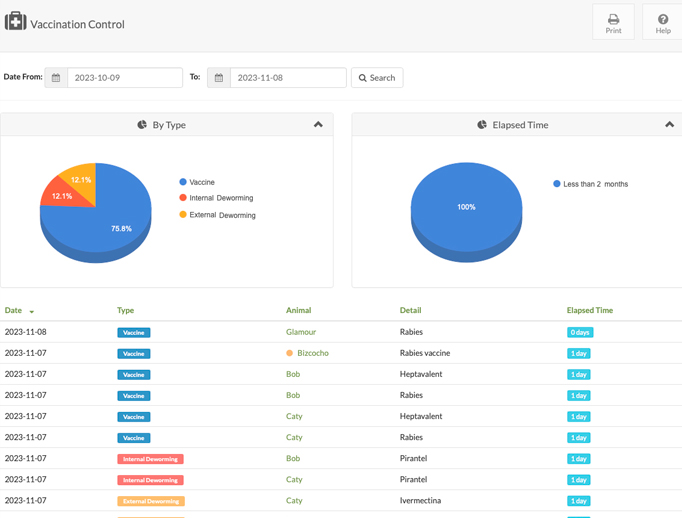Click the Less than 2 months legend dot
This screenshot has width=682, height=518.
point(557,184)
